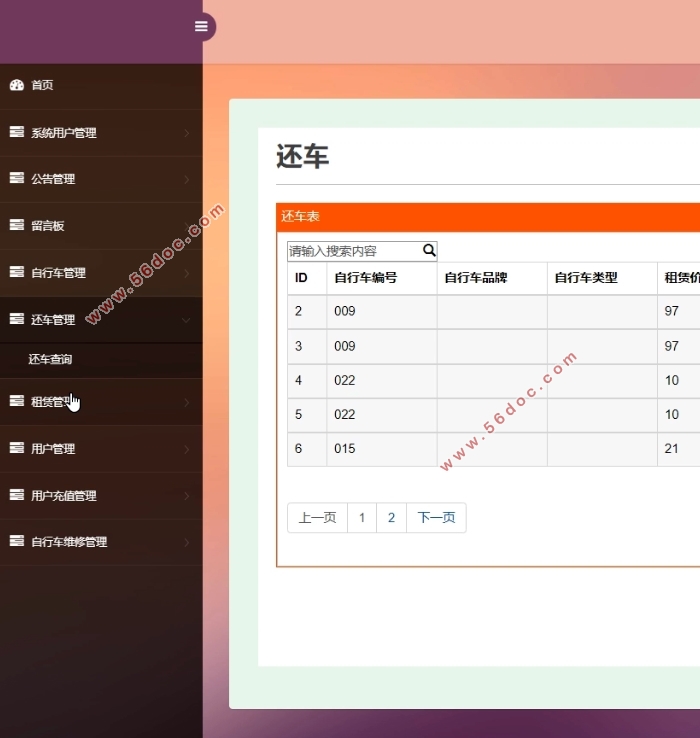700x738 pixels.
Task: Open the 用户充值管理 menu label
Action: (x=64, y=496)
